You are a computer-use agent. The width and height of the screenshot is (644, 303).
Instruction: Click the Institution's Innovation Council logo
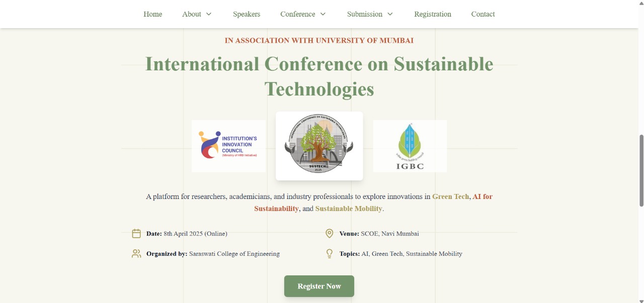click(x=229, y=146)
